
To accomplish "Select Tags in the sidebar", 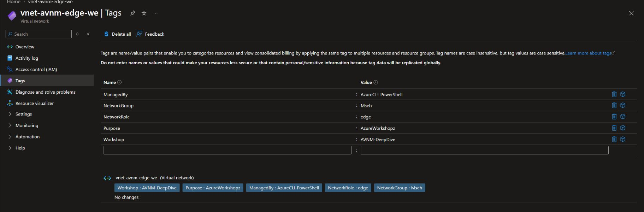I will pos(20,81).
